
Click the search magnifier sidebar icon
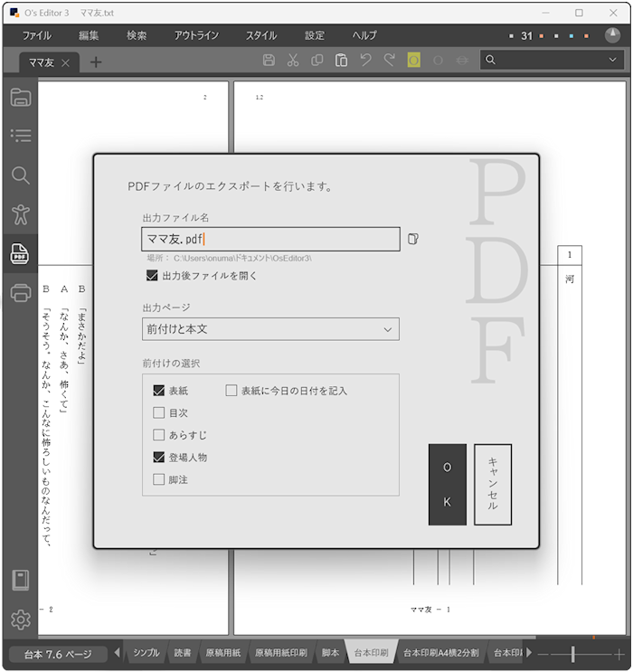tap(20, 175)
